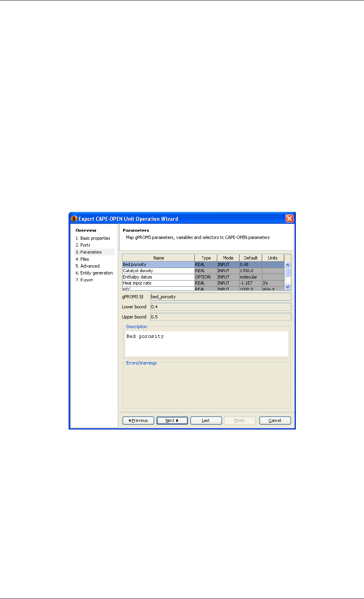This screenshot has width=364, height=599.
Task: Click the Lower bound field
Action: [x=221, y=307]
